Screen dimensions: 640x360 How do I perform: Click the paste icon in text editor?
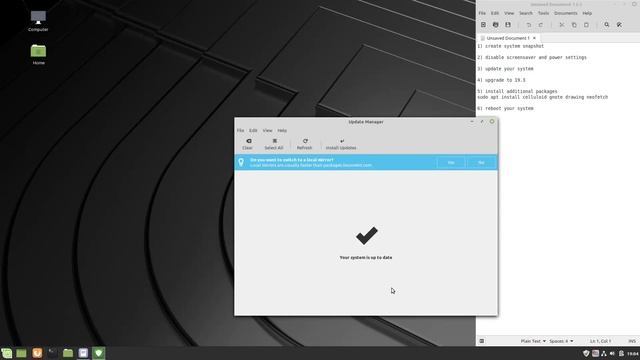(586, 25)
